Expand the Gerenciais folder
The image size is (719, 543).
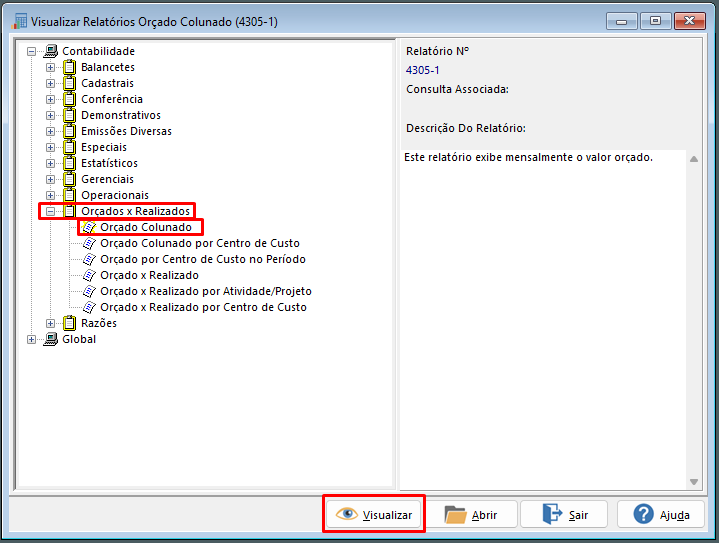point(50,179)
